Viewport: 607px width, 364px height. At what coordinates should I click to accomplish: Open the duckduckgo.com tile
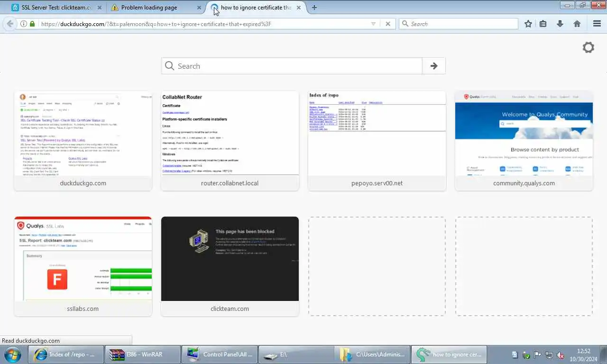click(83, 141)
